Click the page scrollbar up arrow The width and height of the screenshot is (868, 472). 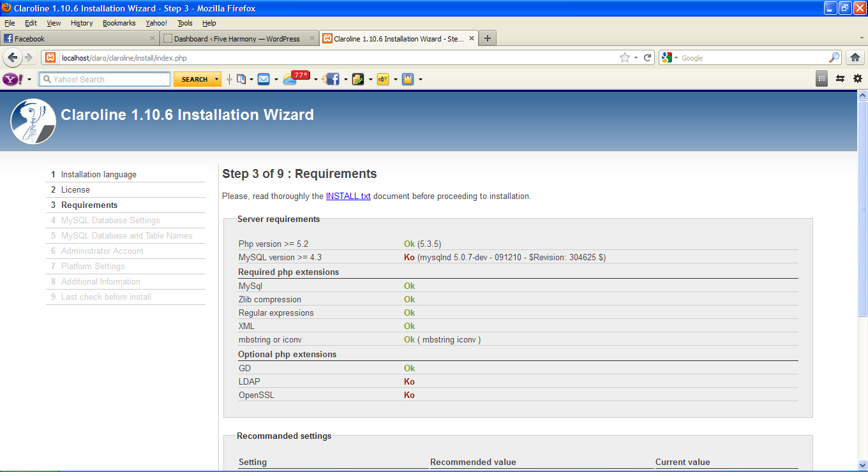pos(862,95)
